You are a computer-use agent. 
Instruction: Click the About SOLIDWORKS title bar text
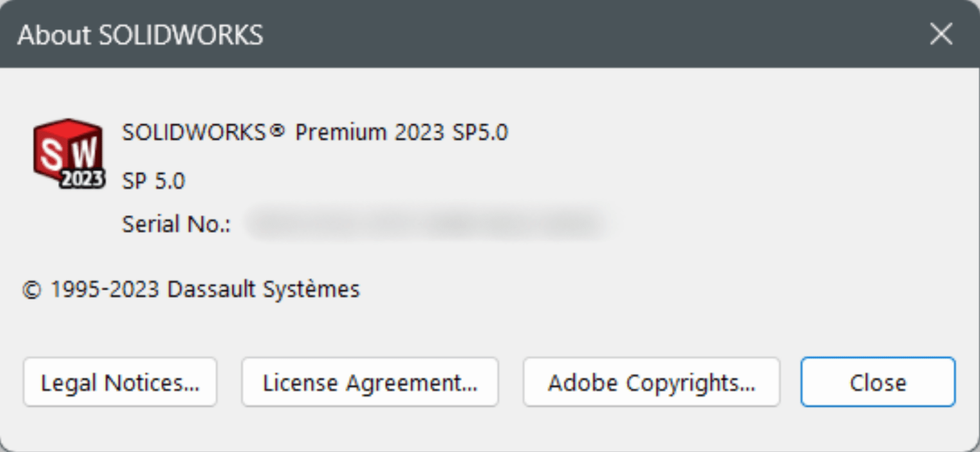tap(142, 35)
